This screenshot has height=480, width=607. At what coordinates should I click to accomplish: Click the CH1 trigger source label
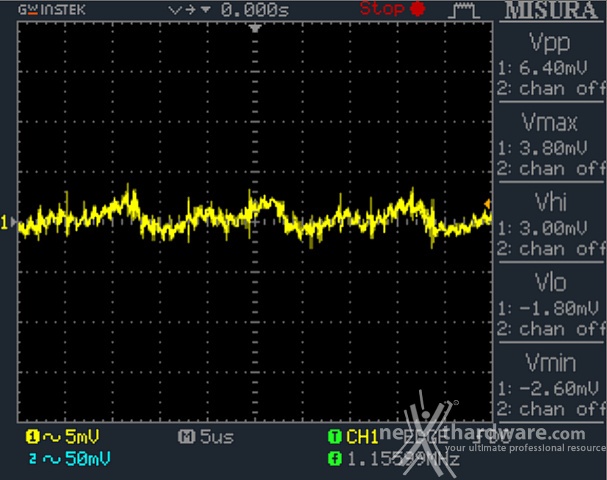pyautogui.click(x=362, y=437)
